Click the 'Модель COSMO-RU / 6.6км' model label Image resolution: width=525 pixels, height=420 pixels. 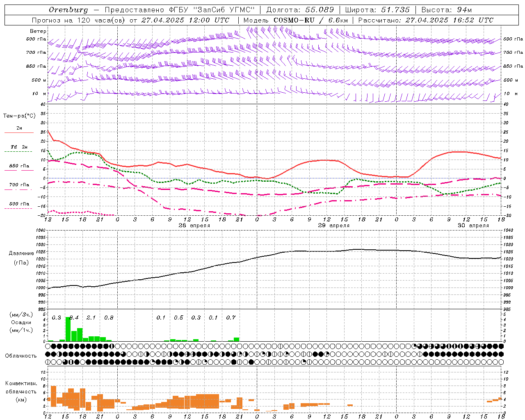pos(296,20)
